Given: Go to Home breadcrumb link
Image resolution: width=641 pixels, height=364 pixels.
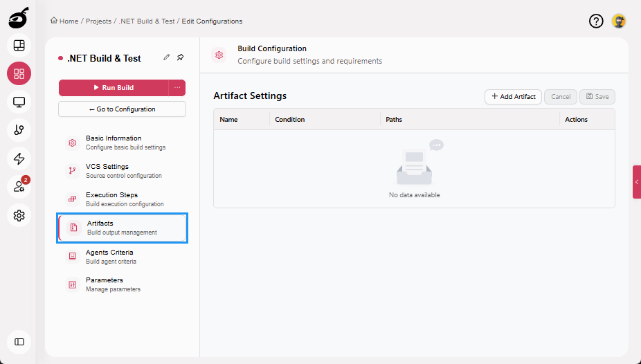Looking at the screenshot, I should (69, 21).
